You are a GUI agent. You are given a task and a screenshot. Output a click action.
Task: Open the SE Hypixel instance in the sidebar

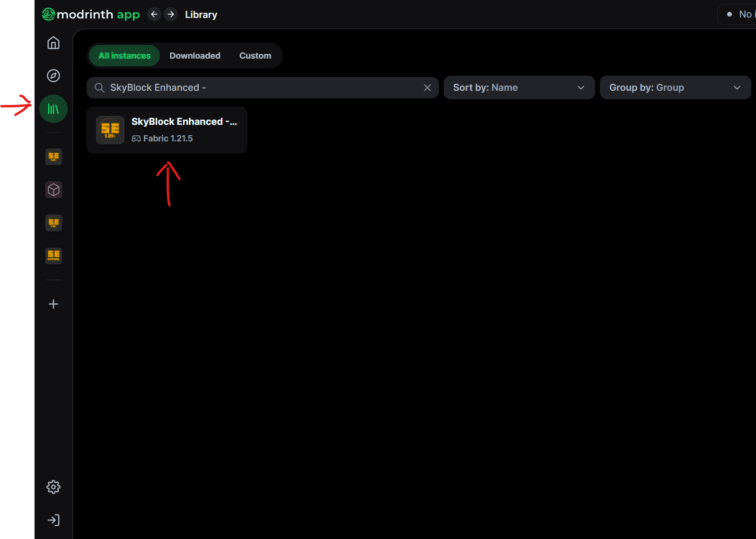(x=53, y=256)
